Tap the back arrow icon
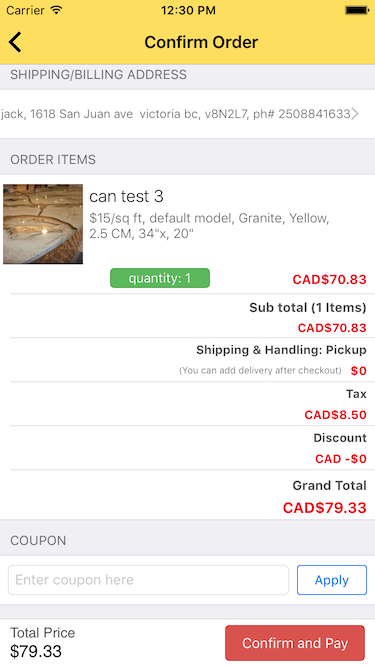375x667 pixels. pos(15,42)
